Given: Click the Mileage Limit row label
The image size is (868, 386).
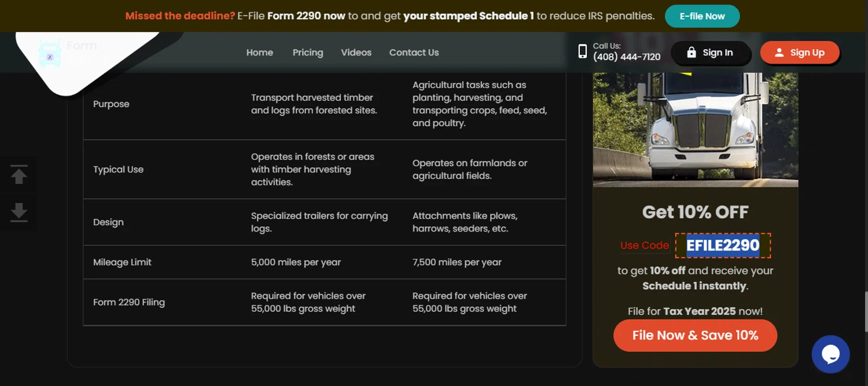Looking at the screenshot, I should pyautogui.click(x=122, y=262).
